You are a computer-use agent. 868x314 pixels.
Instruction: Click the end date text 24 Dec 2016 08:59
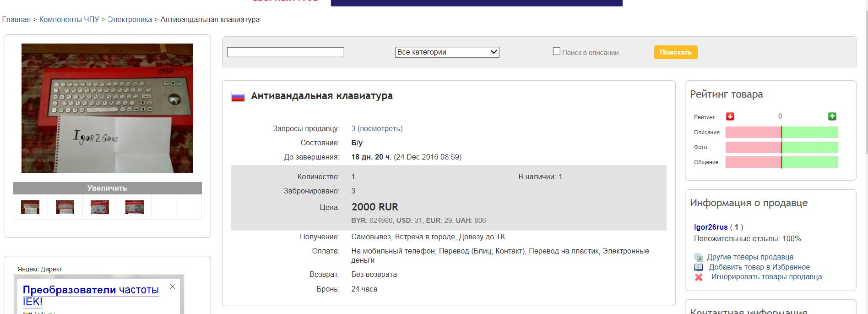coord(428,157)
